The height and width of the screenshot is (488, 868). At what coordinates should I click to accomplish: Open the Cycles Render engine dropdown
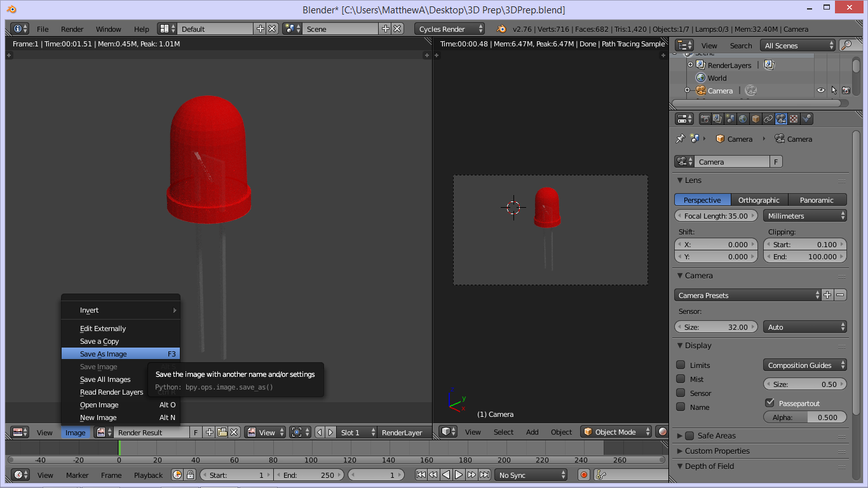pos(451,29)
